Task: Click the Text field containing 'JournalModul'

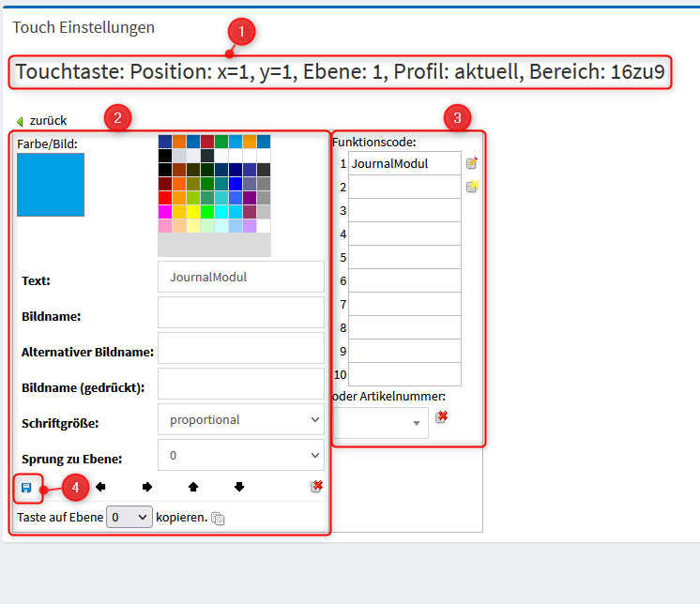Action: (x=241, y=278)
